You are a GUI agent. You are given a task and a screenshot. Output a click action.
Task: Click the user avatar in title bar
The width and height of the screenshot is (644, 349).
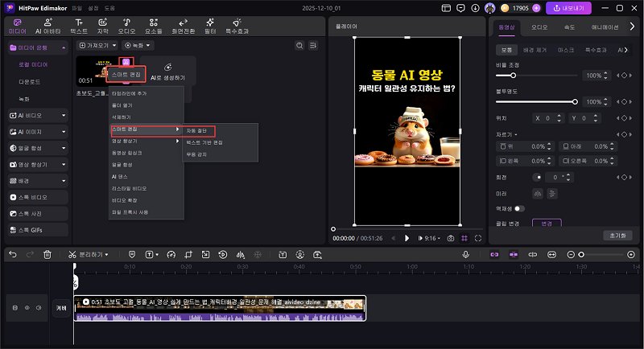coord(489,8)
